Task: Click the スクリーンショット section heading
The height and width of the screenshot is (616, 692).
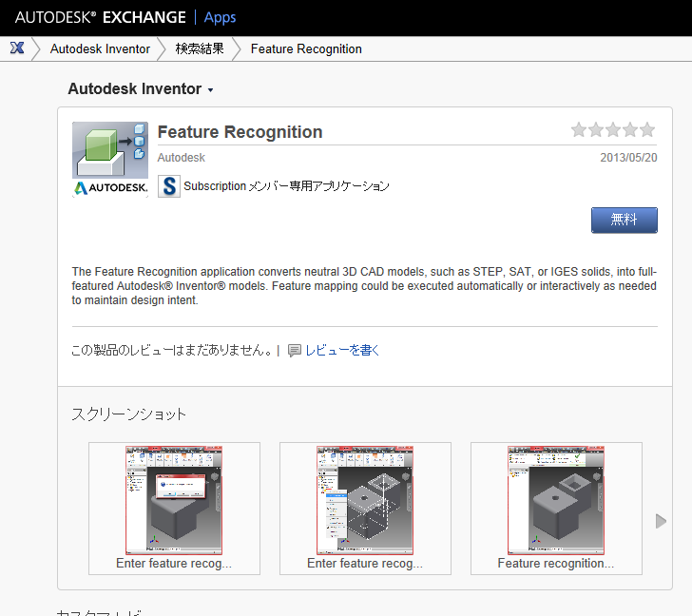Action: (x=128, y=414)
